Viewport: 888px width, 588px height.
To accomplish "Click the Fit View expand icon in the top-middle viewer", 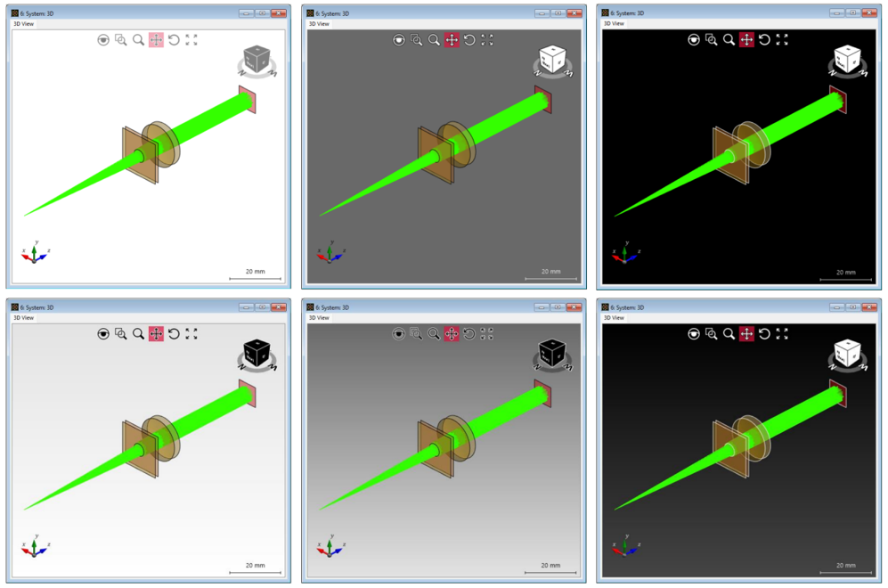I will [x=487, y=40].
